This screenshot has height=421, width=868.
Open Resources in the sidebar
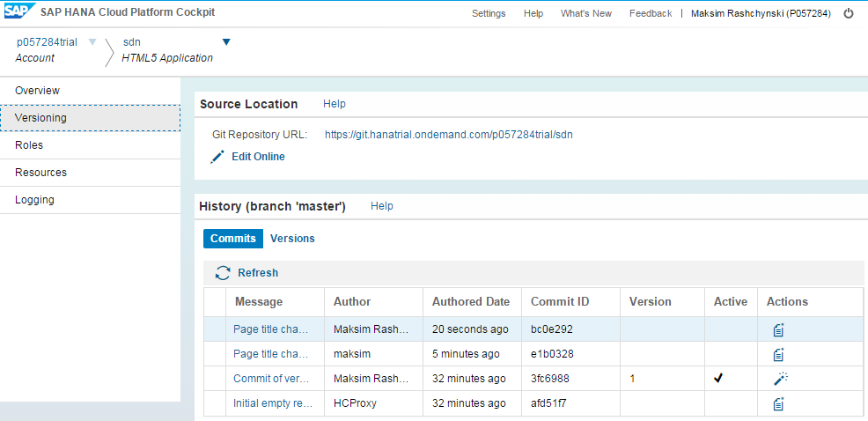click(x=90, y=173)
